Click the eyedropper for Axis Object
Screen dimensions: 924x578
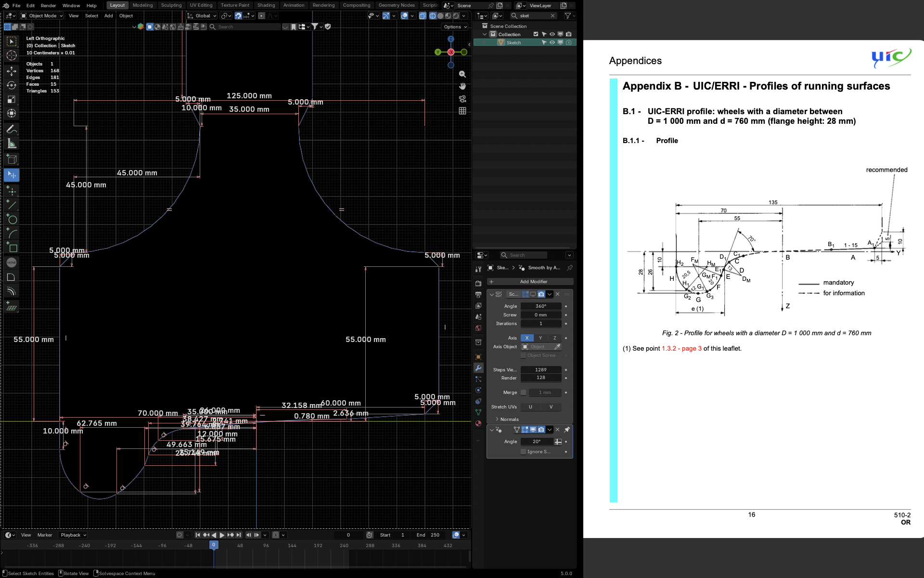coord(557,347)
